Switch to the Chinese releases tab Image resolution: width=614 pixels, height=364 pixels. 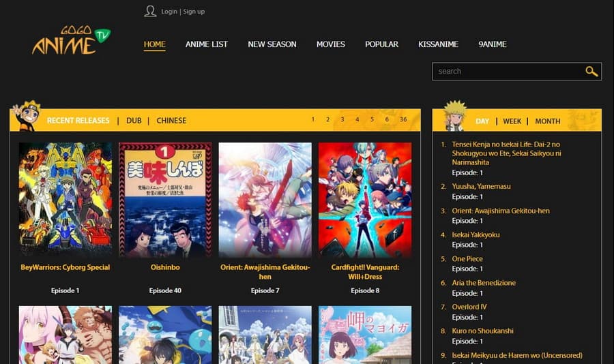coord(171,121)
